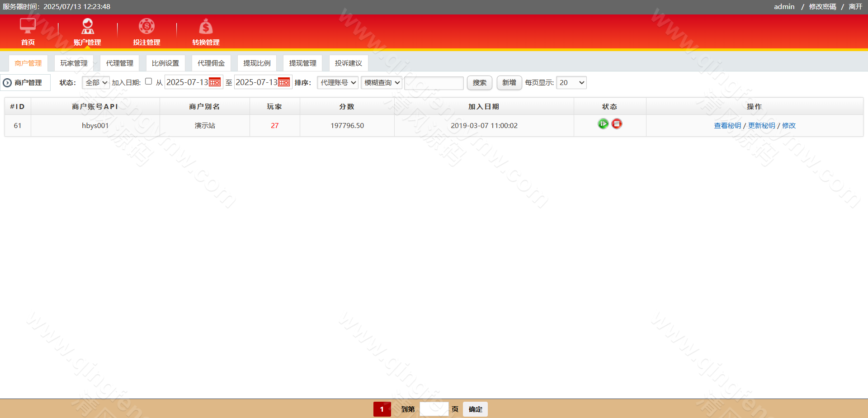868x418 pixels.
Task: Open calendar picker for start date
Action: (x=215, y=82)
